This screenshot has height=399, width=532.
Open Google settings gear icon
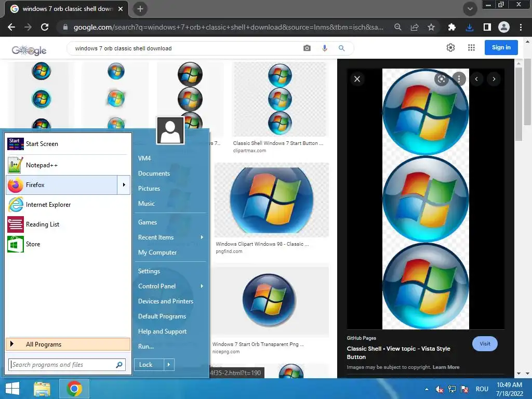450,47
